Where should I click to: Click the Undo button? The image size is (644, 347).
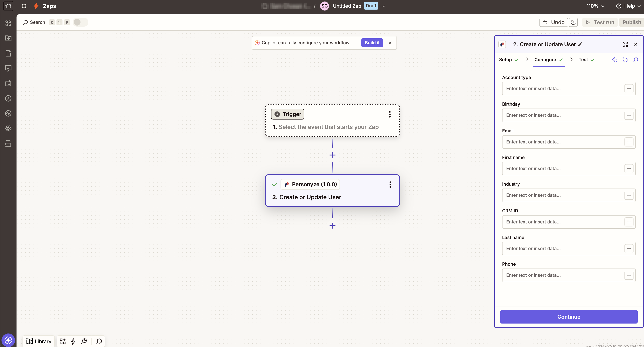click(554, 22)
